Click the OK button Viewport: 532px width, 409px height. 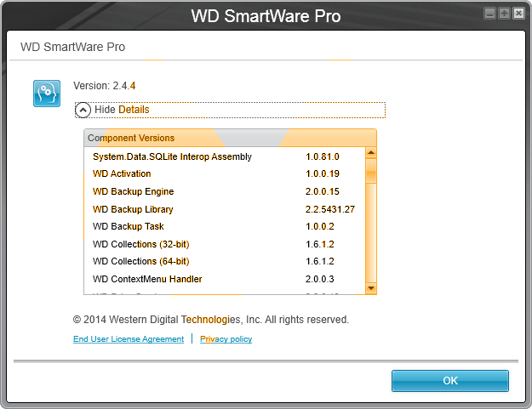click(x=450, y=381)
